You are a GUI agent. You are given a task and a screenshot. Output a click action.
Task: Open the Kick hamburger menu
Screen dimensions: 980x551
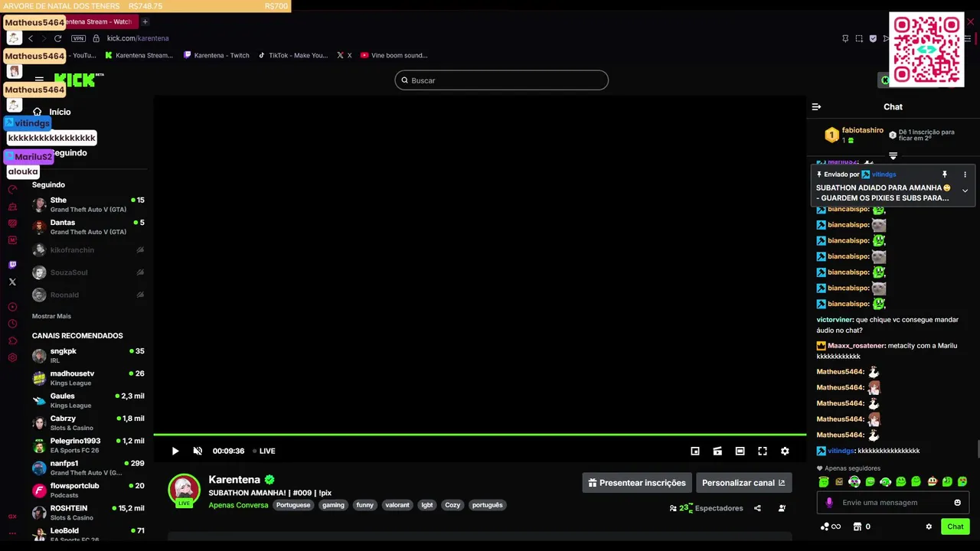point(39,80)
